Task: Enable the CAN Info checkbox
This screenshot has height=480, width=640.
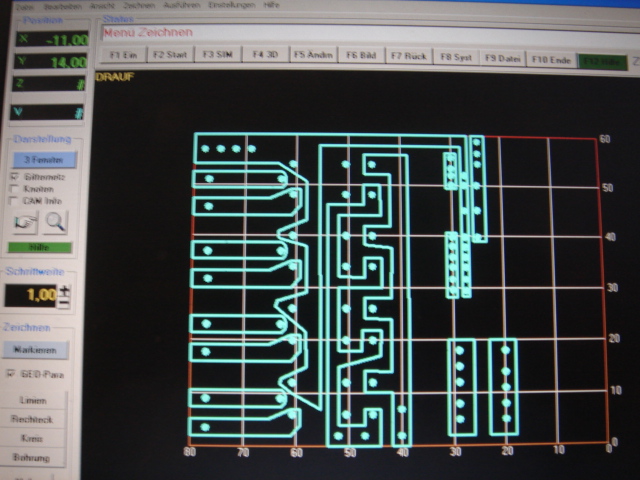Action: [14, 199]
